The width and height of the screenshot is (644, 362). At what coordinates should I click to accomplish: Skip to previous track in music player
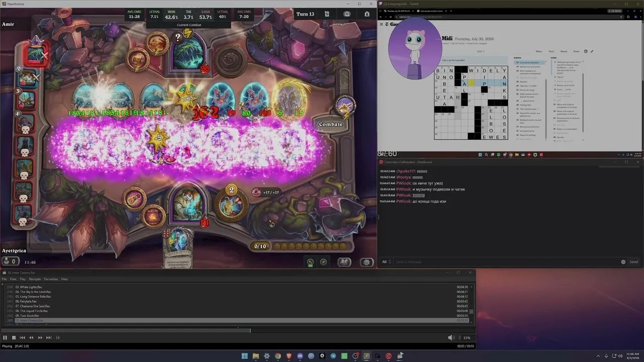point(23,338)
